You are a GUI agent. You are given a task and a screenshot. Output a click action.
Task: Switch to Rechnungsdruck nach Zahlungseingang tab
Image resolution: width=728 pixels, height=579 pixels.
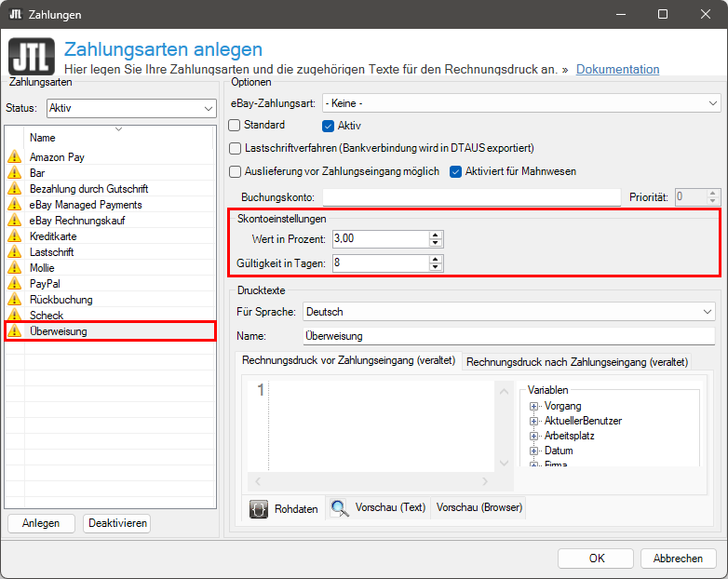[x=576, y=362]
